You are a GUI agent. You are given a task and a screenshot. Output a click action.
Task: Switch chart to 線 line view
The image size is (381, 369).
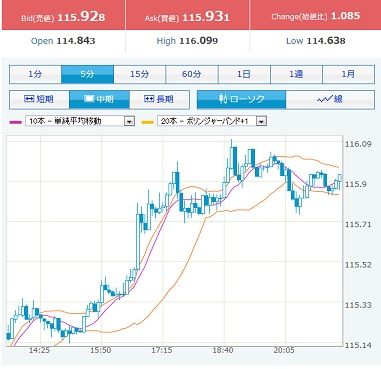pyautogui.click(x=330, y=99)
